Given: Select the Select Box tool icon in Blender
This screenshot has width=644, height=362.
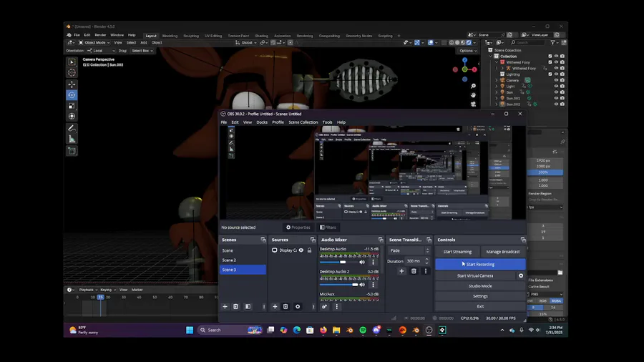Looking at the screenshot, I should [72, 62].
